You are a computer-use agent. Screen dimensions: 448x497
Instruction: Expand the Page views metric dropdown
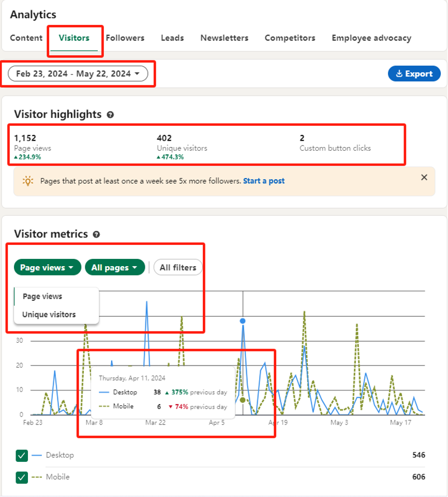48,268
